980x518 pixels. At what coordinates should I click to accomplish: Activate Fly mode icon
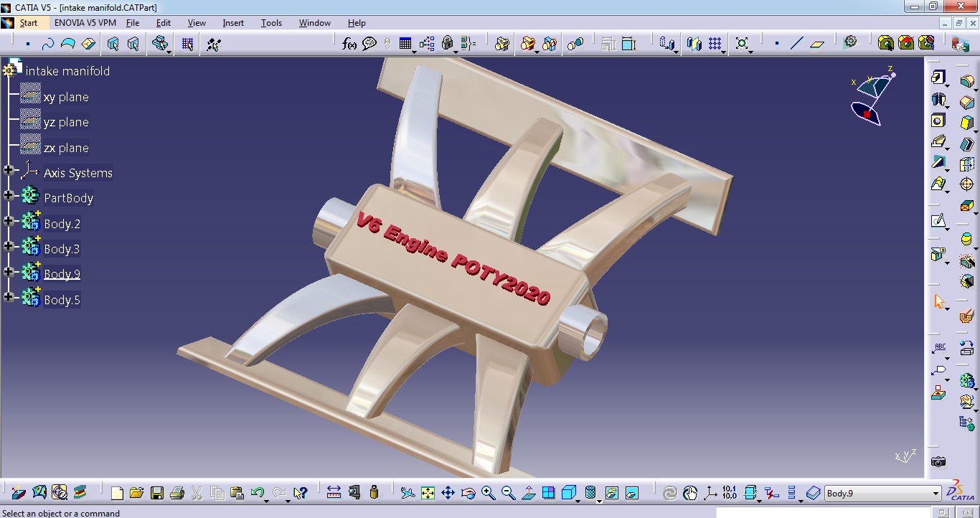click(407, 492)
